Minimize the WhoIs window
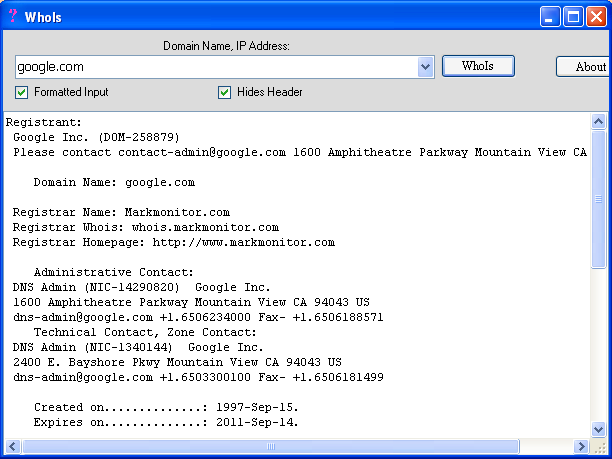Image resolution: width=612 pixels, height=459 pixels. (x=550, y=17)
